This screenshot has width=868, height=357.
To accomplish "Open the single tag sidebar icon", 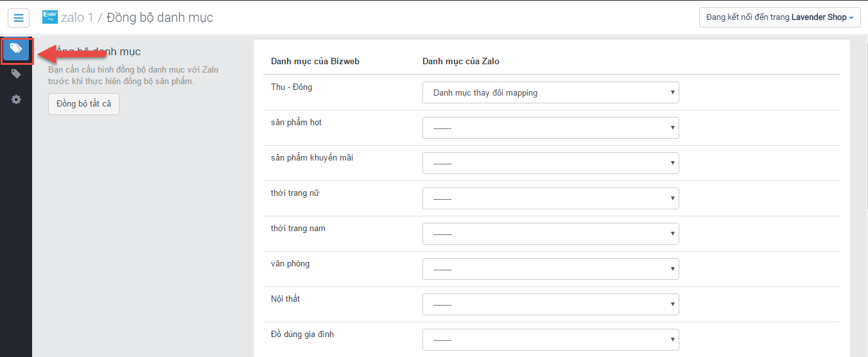I will [x=16, y=74].
